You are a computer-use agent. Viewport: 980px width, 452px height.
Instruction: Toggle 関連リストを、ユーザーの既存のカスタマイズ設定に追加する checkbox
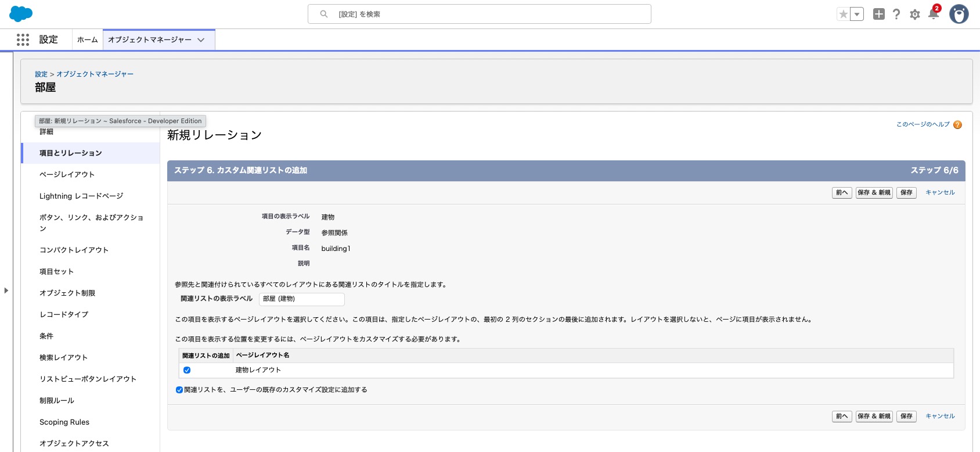tap(179, 390)
